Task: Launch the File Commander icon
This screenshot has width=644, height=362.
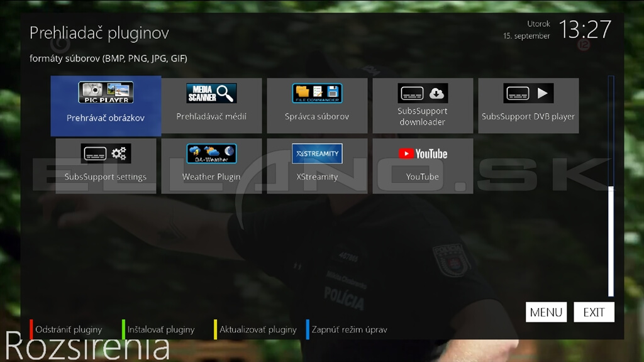Action: coord(317,93)
